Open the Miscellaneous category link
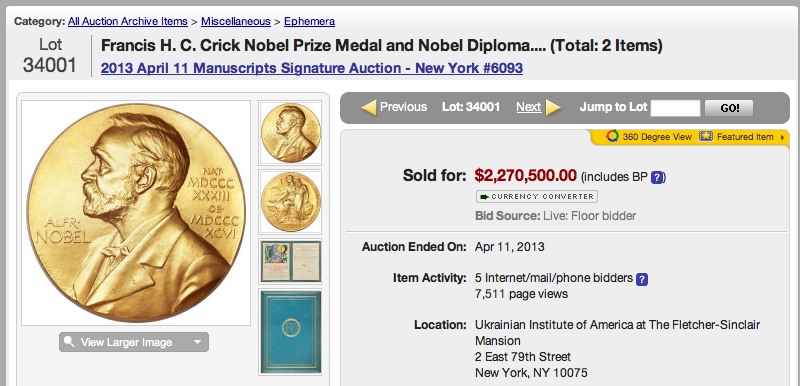The image size is (800, 386). [x=236, y=21]
